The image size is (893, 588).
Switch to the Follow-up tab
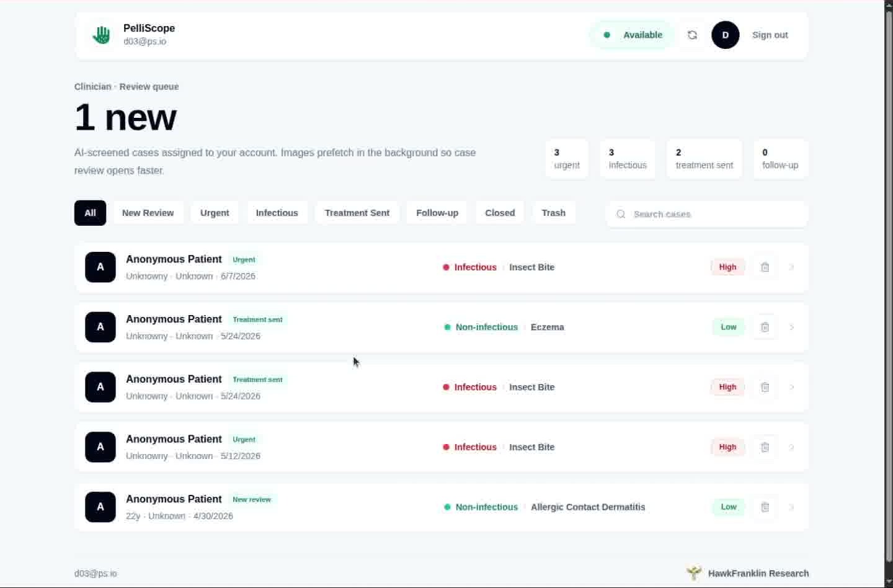tap(437, 213)
